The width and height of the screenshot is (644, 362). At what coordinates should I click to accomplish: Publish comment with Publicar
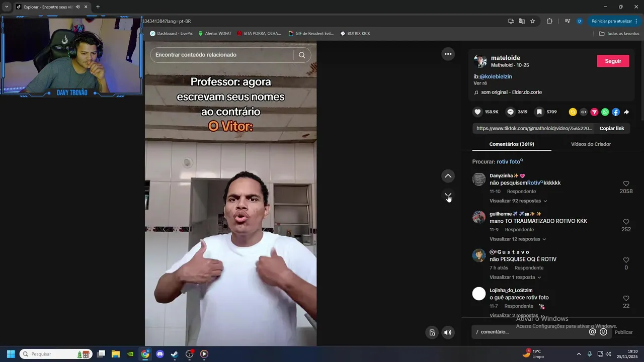[x=623, y=332]
